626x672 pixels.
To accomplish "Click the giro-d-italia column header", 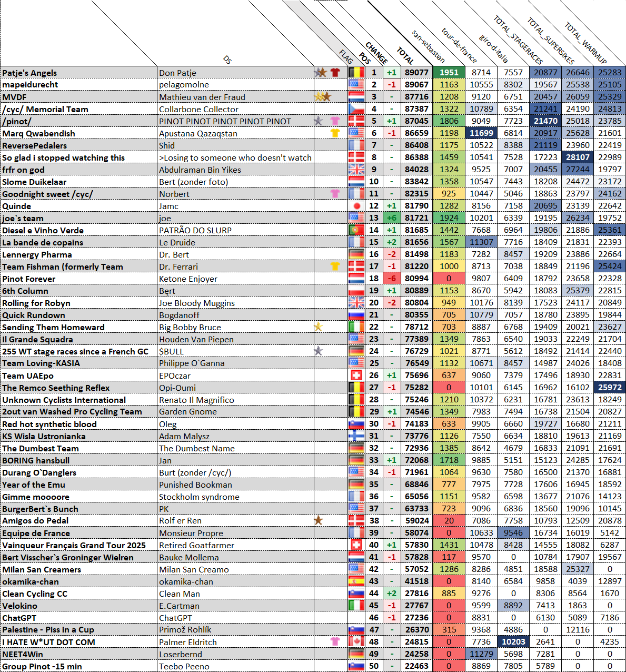I will tap(493, 48).
